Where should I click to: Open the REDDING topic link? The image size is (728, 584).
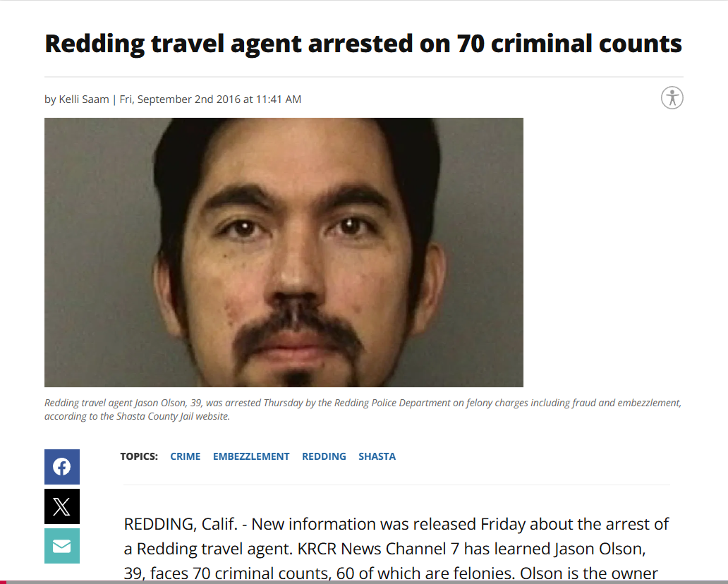(x=324, y=456)
